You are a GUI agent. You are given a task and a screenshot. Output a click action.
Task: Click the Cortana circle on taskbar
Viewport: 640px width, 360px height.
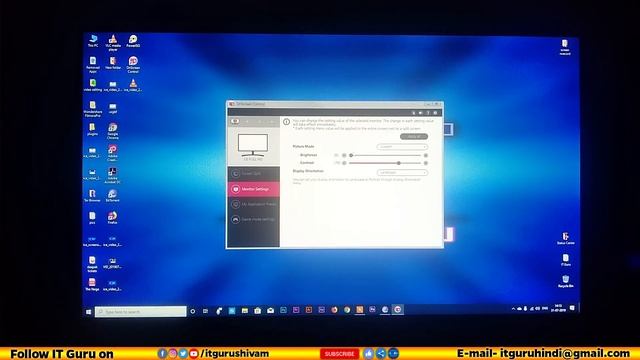click(x=193, y=311)
